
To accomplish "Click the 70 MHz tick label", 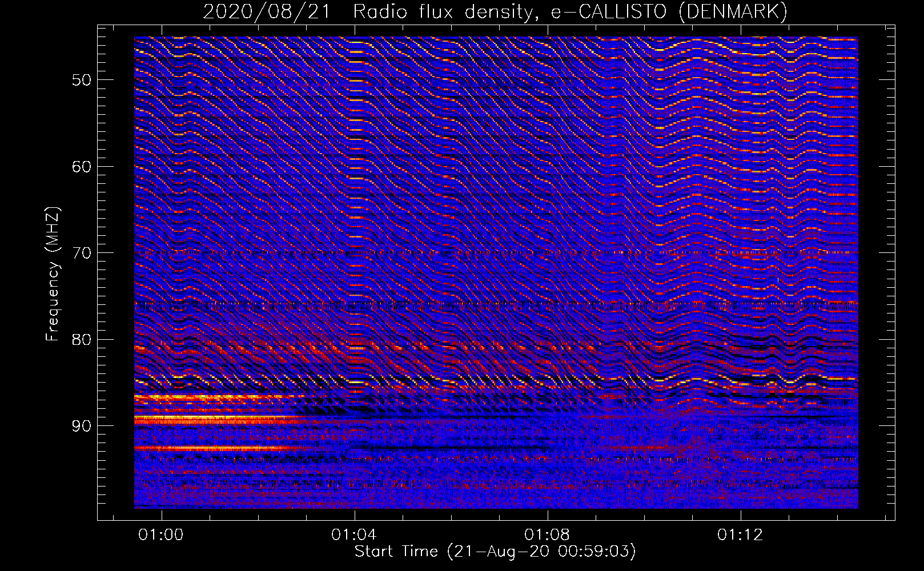I will pos(82,253).
